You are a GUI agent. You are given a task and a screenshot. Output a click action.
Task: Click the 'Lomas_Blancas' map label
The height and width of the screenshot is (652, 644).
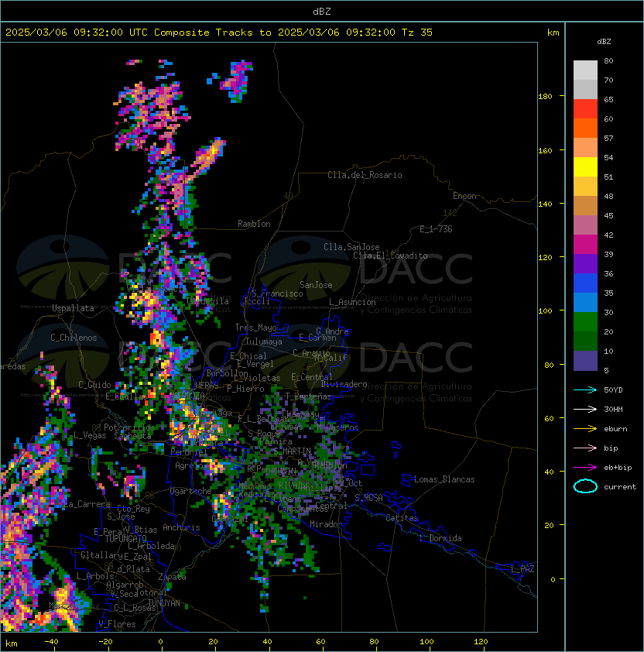tap(444, 479)
